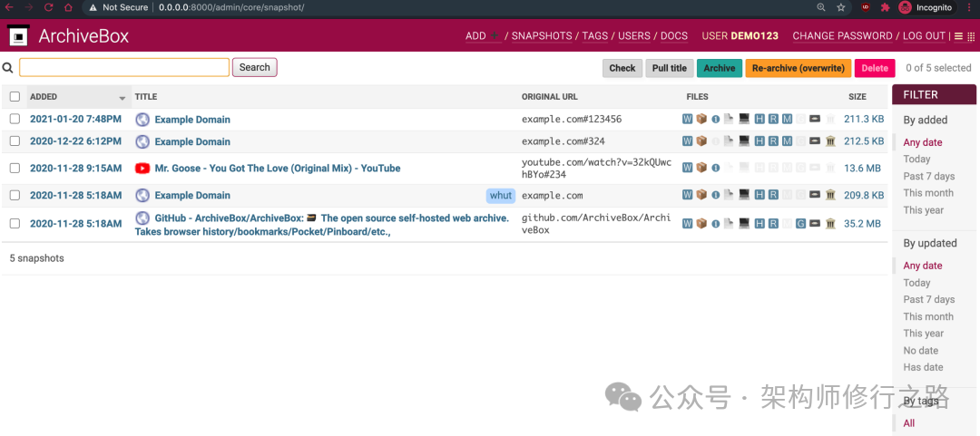Focus the snapshot search input field
The height and width of the screenshot is (436, 980).
[124, 67]
